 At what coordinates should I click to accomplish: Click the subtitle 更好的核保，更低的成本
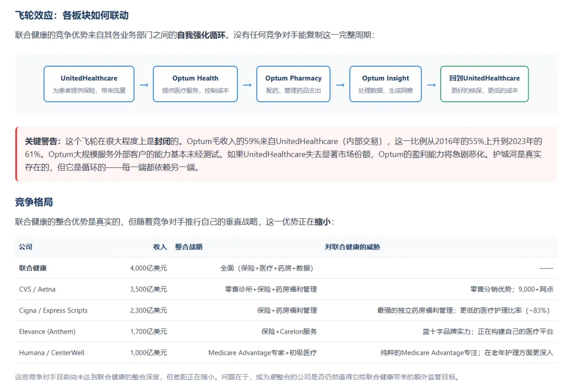click(485, 91)
